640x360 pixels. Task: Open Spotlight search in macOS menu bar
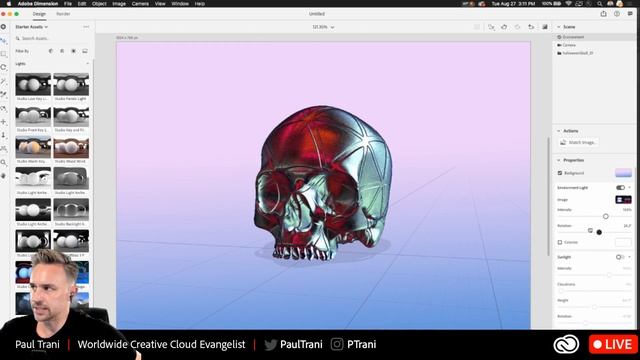coord(599,4)
